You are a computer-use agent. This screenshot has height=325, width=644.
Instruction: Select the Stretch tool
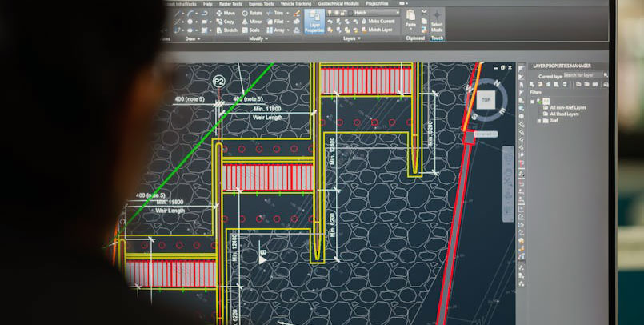226,30
